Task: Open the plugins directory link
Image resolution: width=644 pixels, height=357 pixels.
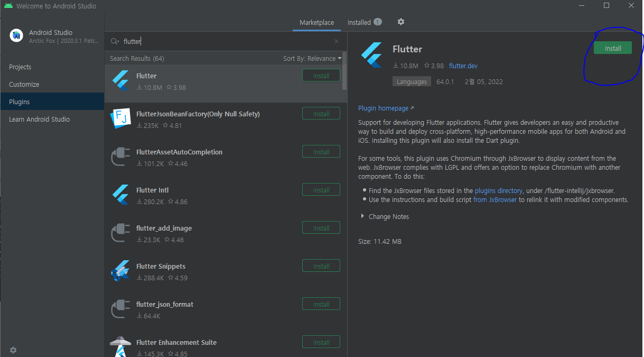Action: 499,191
